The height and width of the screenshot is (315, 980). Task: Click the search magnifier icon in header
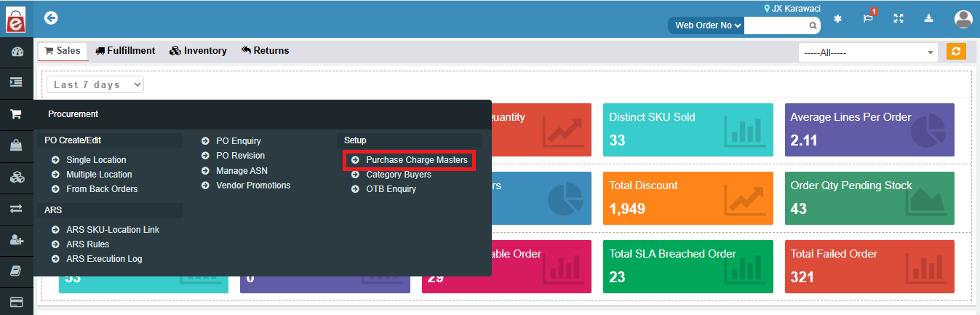click(813, 25)
